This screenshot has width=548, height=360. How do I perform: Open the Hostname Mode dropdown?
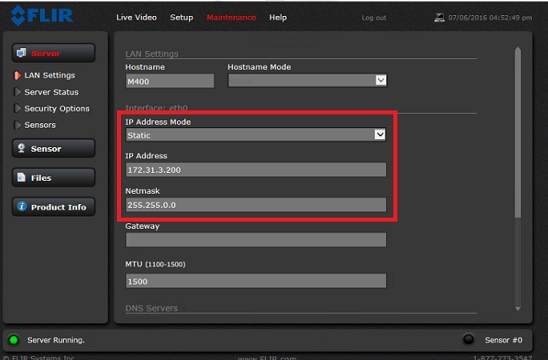(x=308, y=80)
